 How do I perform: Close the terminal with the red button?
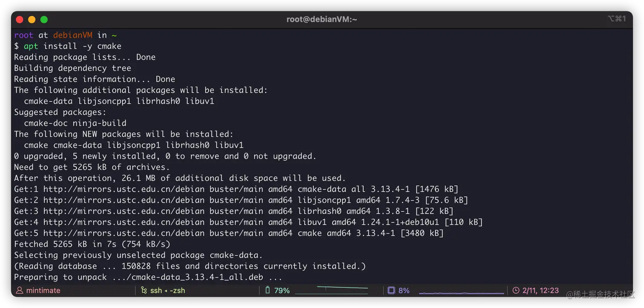tap(20, 19)
